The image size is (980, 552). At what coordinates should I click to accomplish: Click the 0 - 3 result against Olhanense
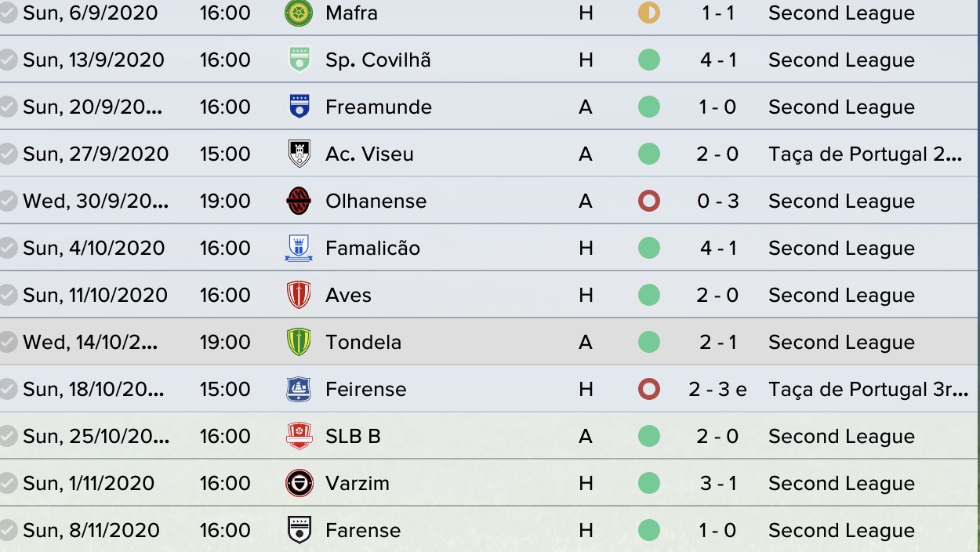point(717,202)
